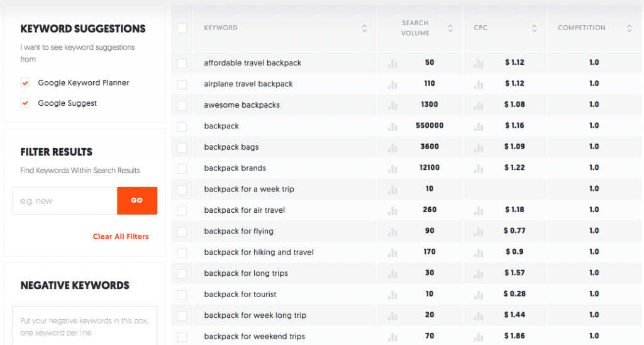Sort by Search Volume arrows
Screen dimensions: 644x345
(450, 28)
